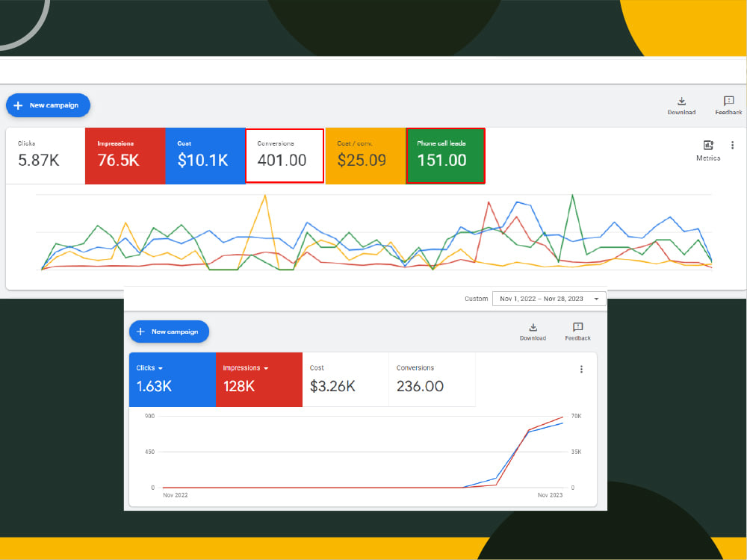Select the blue Clicks 1.63K scorecard
Screen dimensions: 747x560
(x=173, y=379)
